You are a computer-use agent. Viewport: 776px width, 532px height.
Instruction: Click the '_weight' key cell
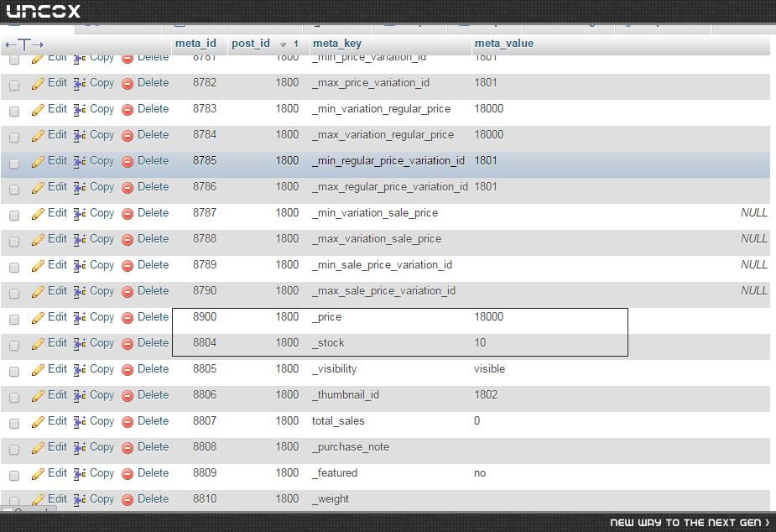(x=330, y=499)
